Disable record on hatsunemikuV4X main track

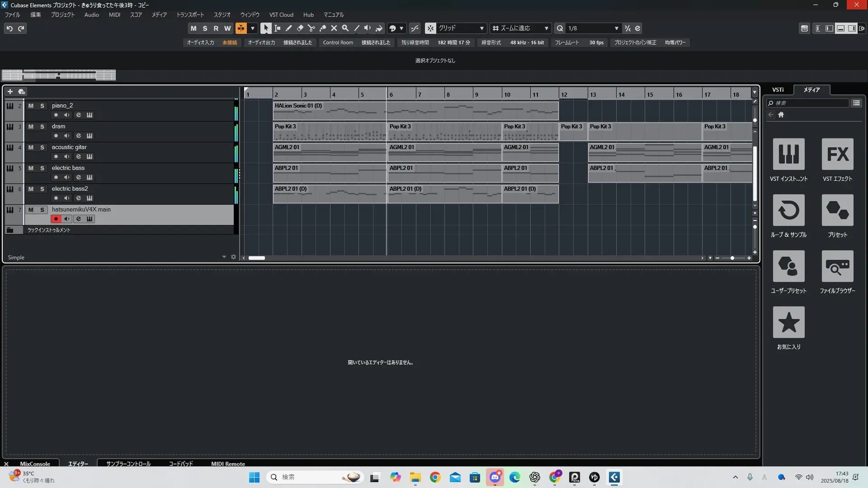pyautogui.click(x=56, y=219)
